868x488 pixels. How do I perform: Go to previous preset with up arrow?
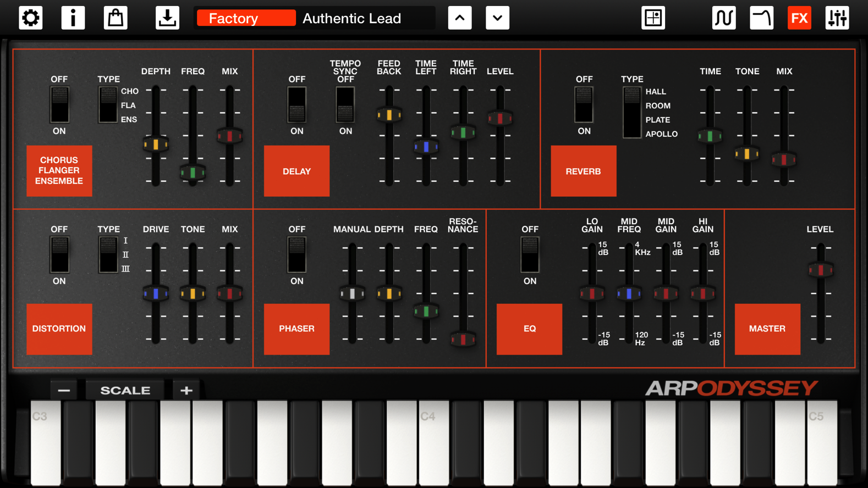point(460,18)
